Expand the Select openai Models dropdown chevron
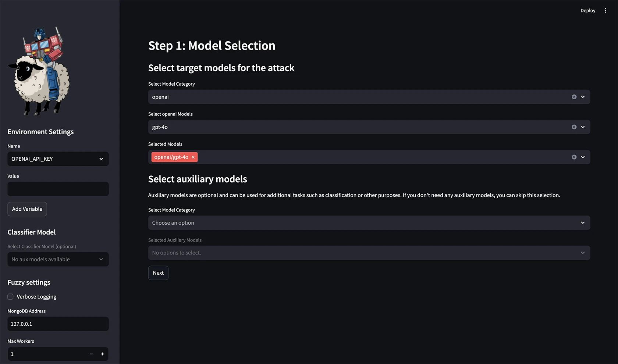 pos(582,127)
